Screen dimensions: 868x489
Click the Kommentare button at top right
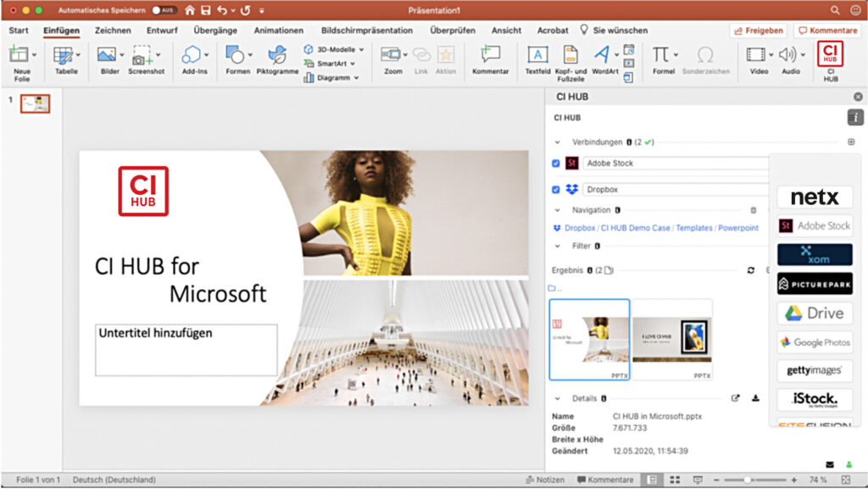coord(827,31)
